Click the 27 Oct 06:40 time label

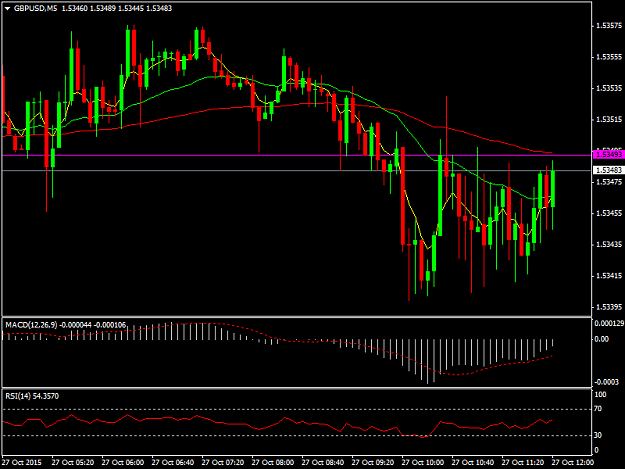[x=173, y=462]
